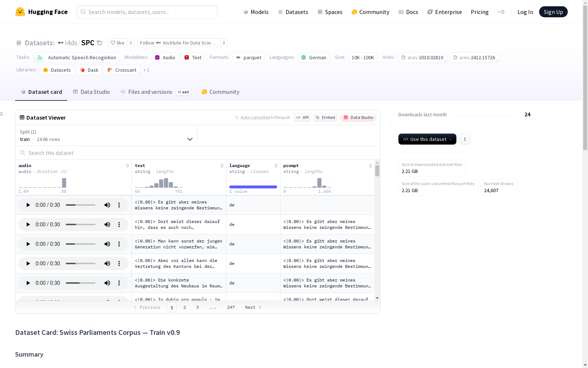Go to the Next page of rows
The width and height of the screenshot is (588, 368).
click(253, 307)
